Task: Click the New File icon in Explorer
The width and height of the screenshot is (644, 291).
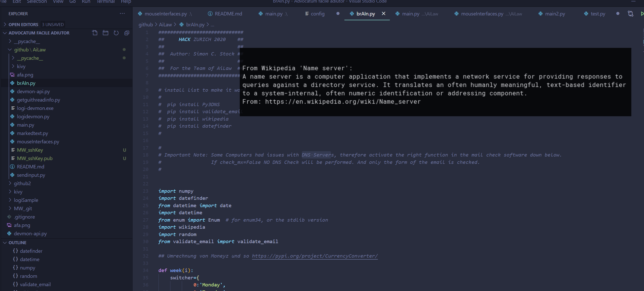Action: (95, 33)
